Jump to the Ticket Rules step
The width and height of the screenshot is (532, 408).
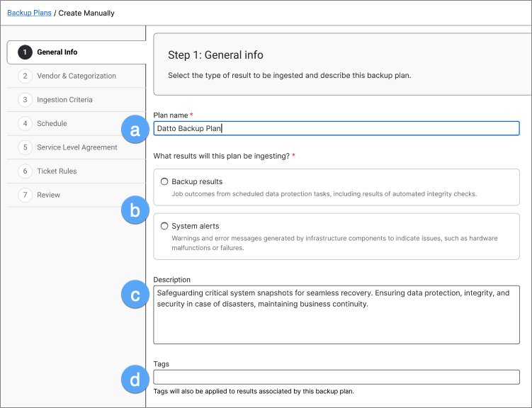[x=57, y=171]
